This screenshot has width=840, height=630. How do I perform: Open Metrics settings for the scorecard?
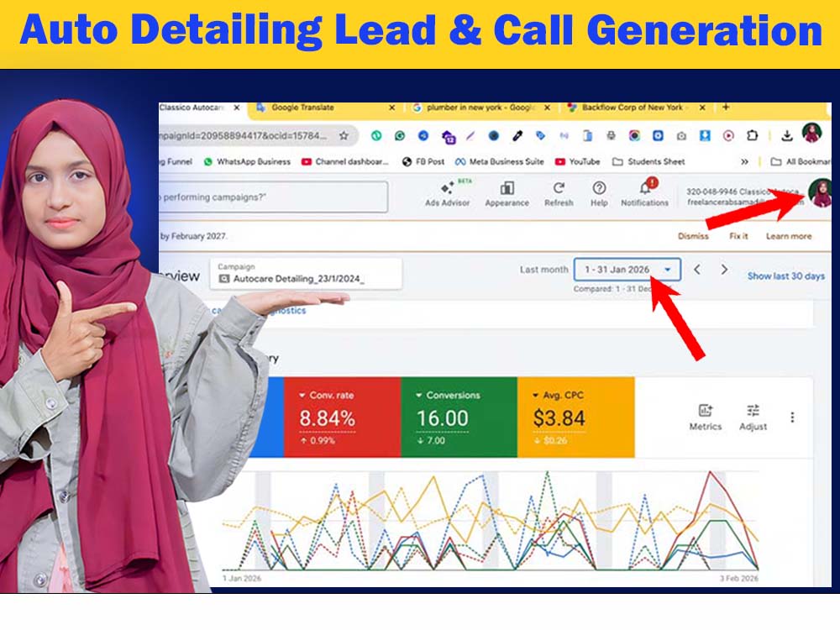[705, 417]
